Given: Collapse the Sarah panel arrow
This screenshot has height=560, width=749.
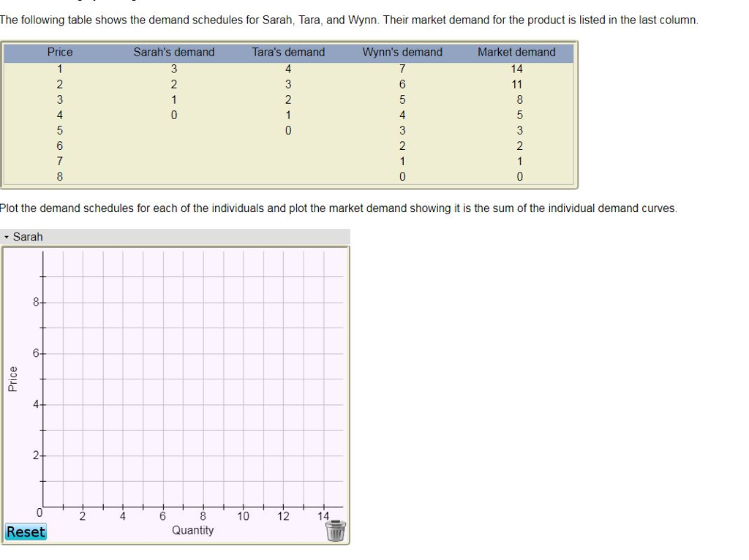Looking at the screenshot, I should 7,237.
